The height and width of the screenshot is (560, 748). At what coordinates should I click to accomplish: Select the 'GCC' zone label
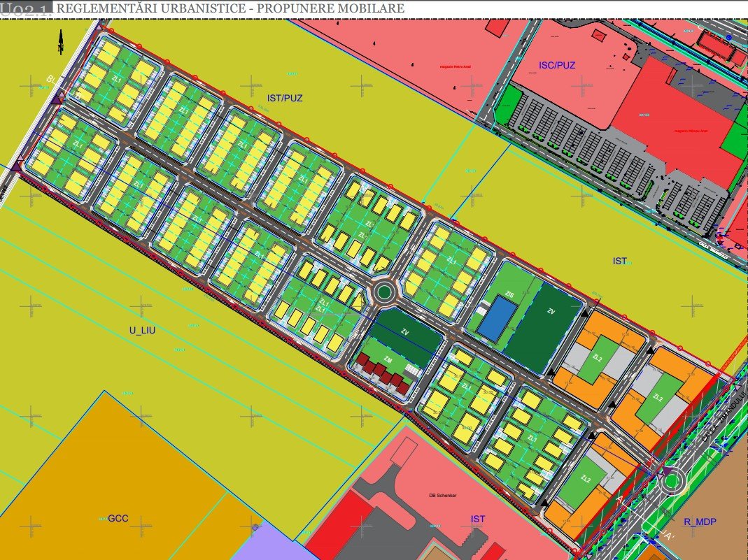click(x=118, y=518)
